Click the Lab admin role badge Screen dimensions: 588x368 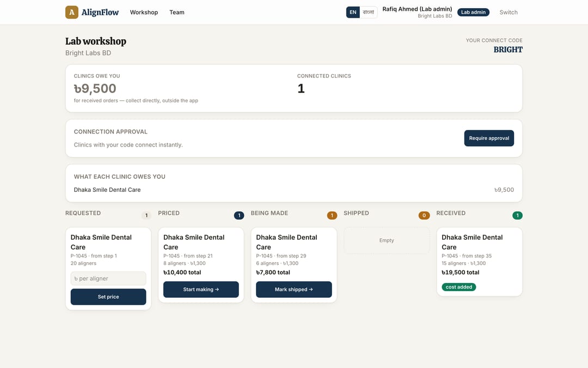pos(473,13)
